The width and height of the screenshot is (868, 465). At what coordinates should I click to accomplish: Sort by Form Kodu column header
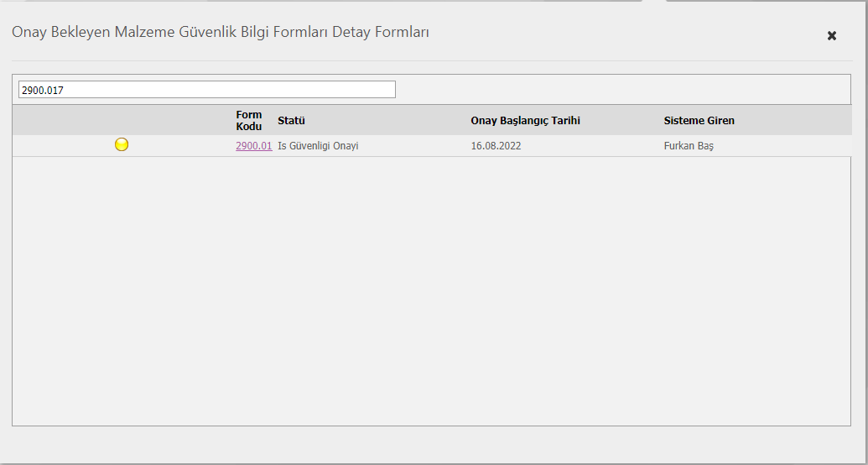coord(249,120)
